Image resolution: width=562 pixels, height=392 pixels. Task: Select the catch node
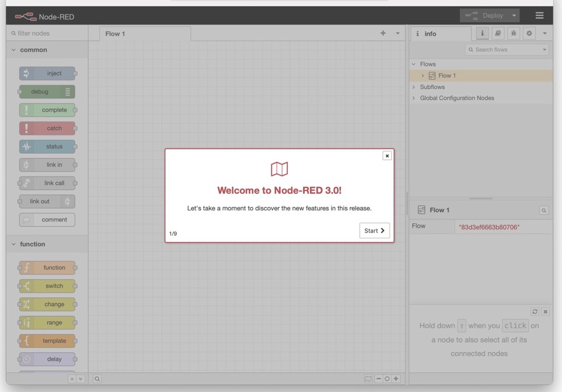pos(47,128)
